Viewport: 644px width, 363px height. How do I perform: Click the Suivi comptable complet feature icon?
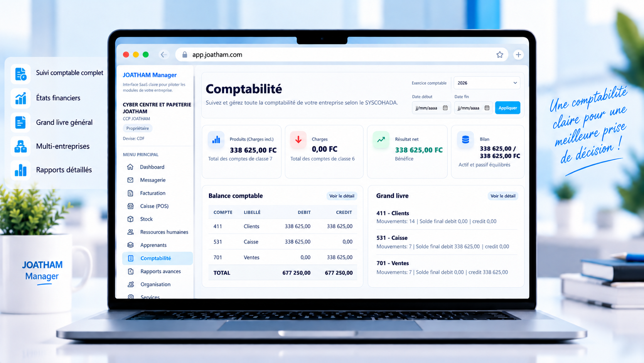20,74
